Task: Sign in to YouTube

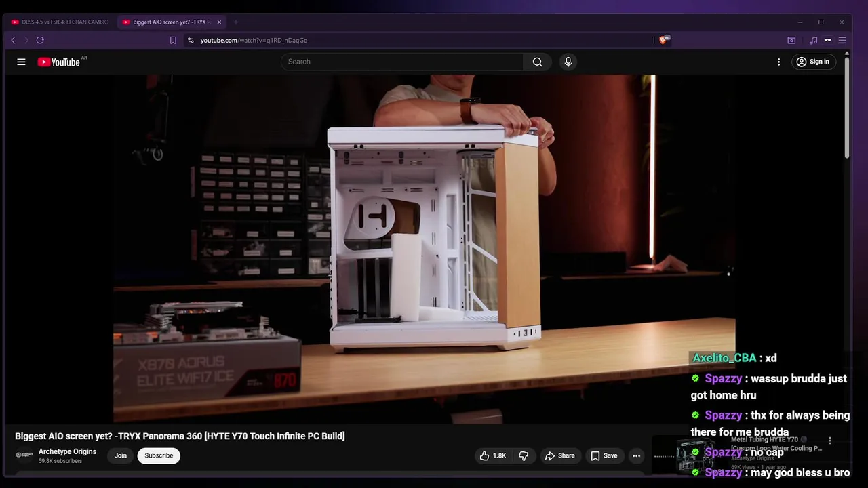Action: coord(813,62)
